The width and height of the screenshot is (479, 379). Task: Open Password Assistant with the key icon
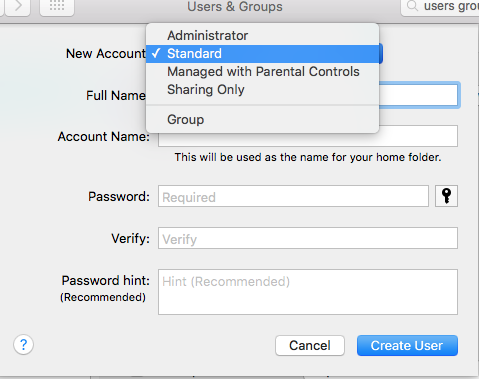(x=446, y=196)
